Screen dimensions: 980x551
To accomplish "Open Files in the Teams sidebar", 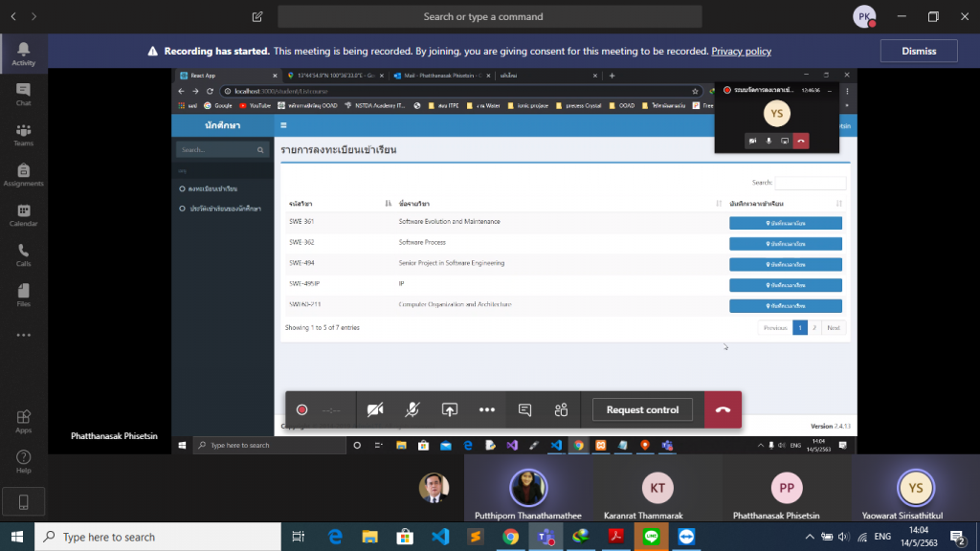I will tap(24, 295).
